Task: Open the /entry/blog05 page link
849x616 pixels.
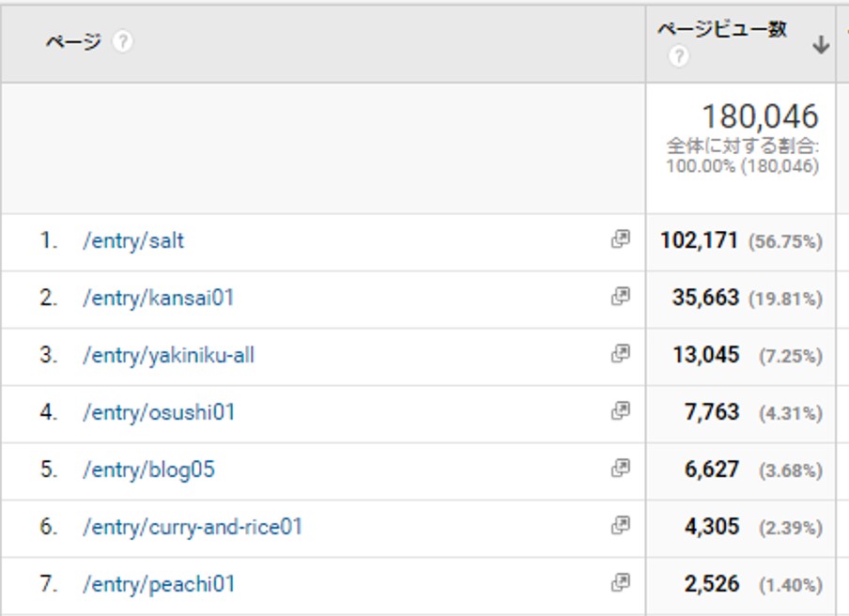Action: (149, 470)
